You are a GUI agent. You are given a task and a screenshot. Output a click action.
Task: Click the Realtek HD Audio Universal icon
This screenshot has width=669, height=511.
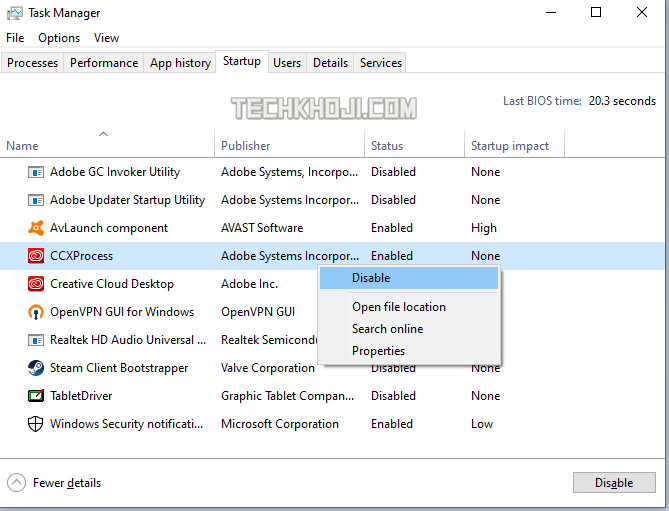tap(36, 340)
